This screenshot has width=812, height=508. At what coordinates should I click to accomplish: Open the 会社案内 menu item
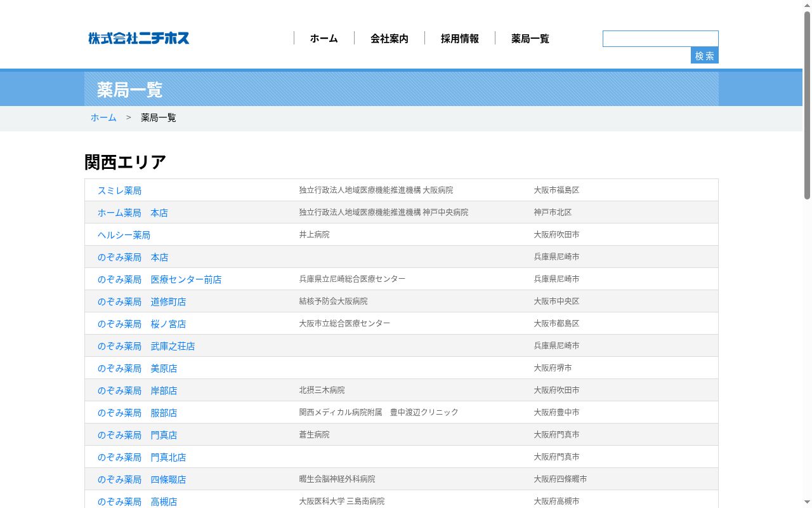click(390, 39)
